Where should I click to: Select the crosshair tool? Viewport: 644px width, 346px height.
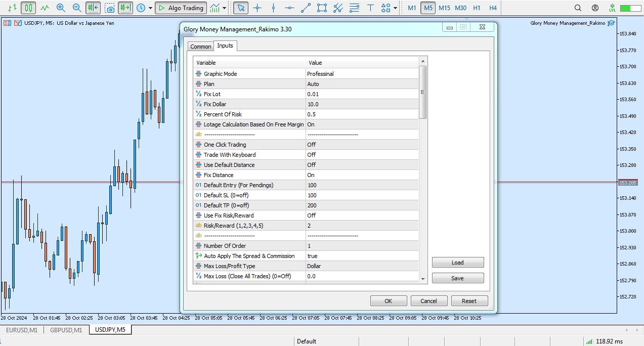pos(257,8)
